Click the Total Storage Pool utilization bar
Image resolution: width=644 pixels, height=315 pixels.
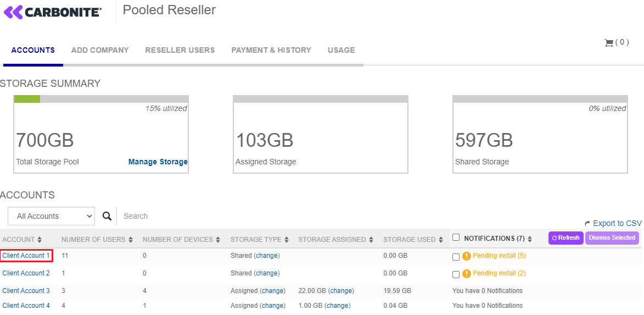tap(101, 99)
